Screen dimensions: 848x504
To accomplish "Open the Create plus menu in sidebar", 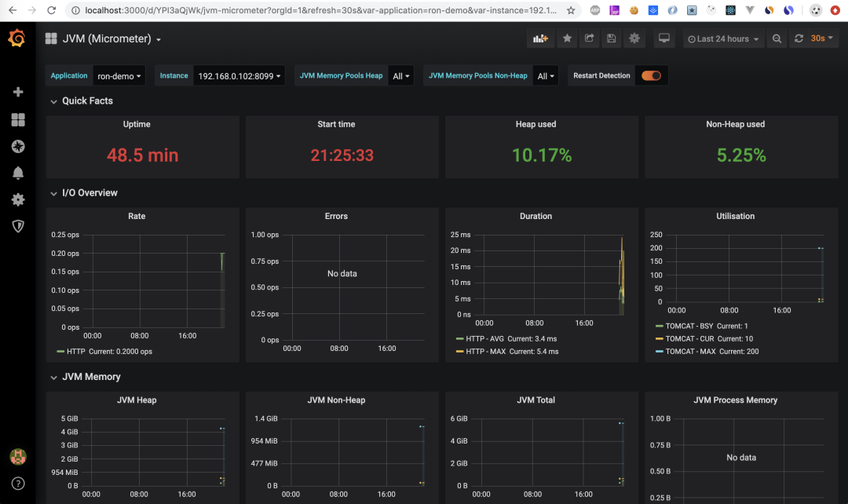I will click(18, 92).
